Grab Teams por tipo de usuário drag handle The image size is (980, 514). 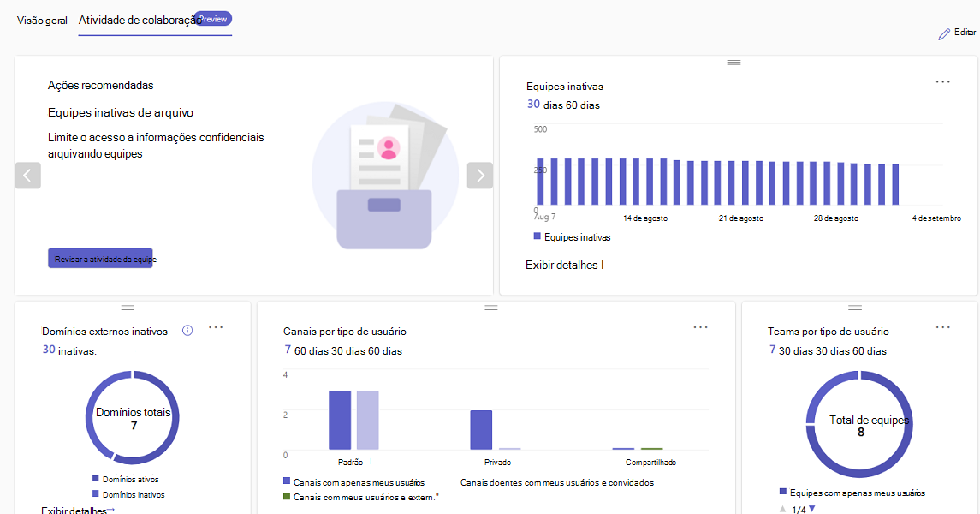click(855, 308)
